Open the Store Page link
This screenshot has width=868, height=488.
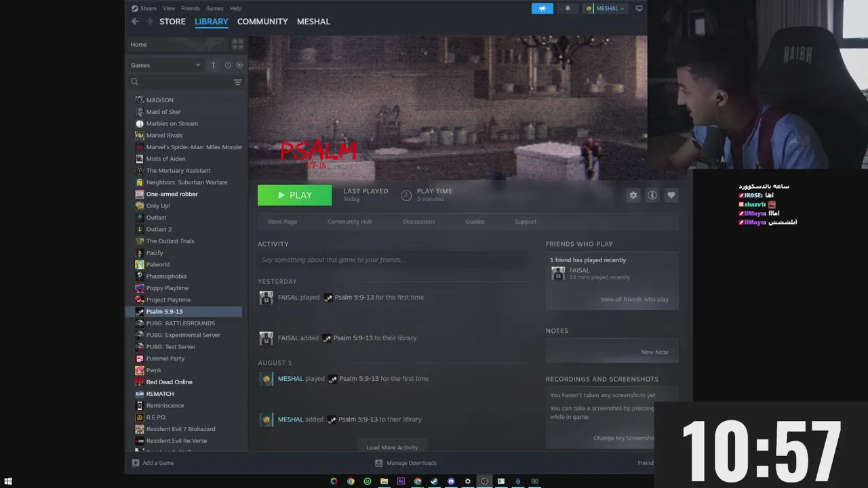[x=282, y=222]
